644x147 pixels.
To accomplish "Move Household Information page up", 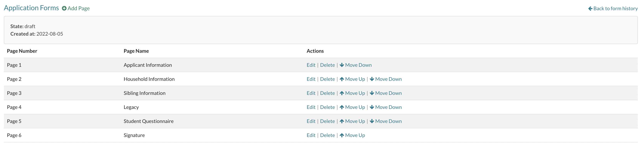I will tap(352, 79).
